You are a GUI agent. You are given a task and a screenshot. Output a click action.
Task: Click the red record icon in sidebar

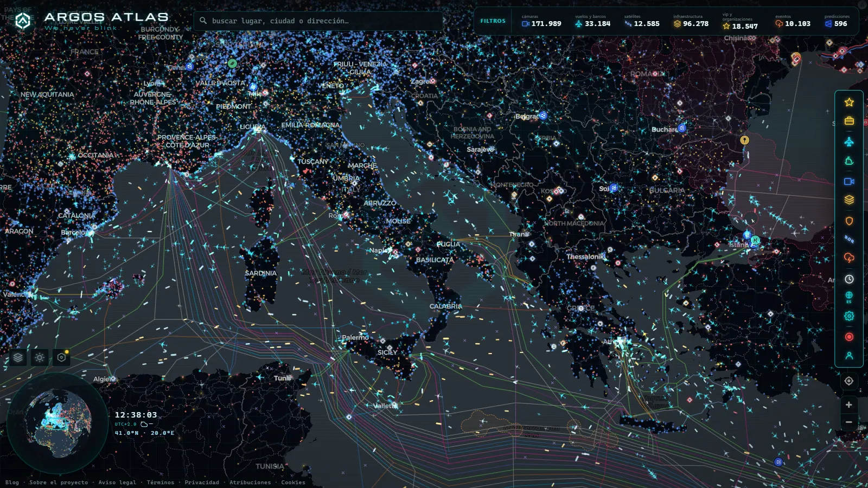tap(849, 337)
